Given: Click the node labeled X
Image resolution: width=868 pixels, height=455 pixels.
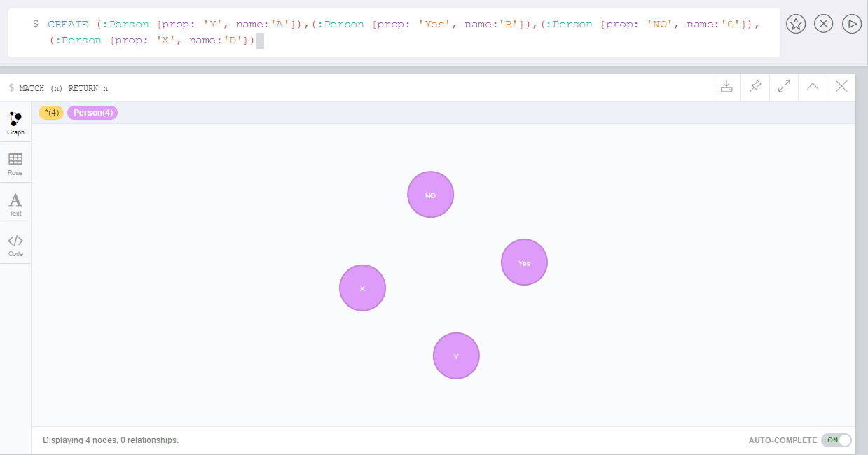Looking at the screenshot, I should pyautogui.click(x=362, y=288).
